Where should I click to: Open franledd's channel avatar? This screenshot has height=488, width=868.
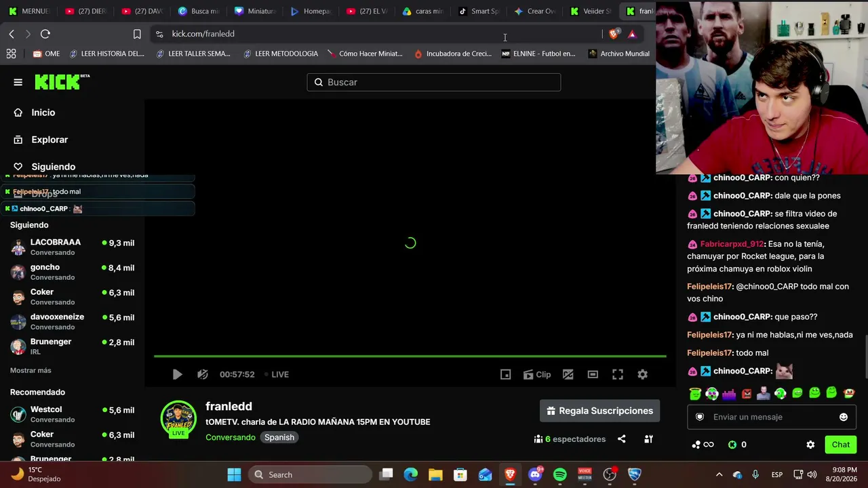pos(178,419)
